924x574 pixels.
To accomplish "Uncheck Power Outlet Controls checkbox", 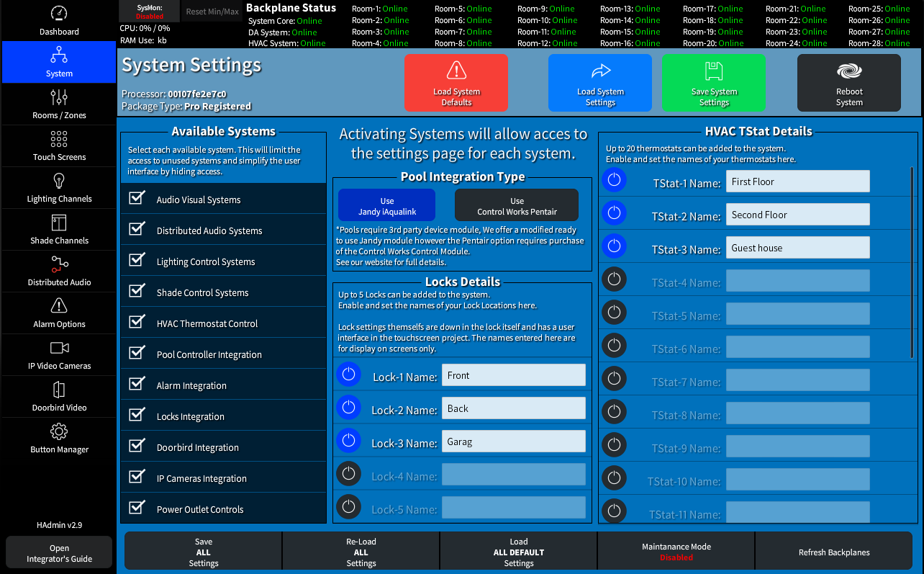I will [x=137, y=508].
